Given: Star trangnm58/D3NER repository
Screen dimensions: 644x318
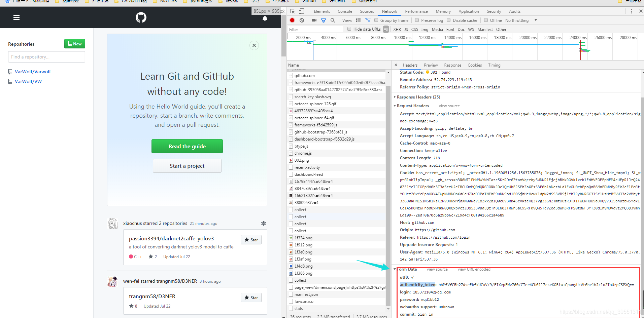Looking at the screenshot, I should click(251, 297).
